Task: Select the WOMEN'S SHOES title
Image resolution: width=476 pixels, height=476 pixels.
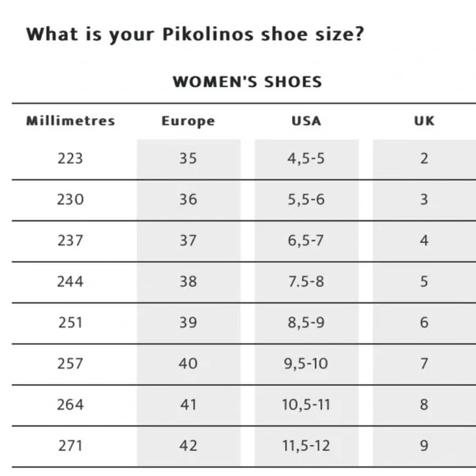Action: [x=247, y=82]
